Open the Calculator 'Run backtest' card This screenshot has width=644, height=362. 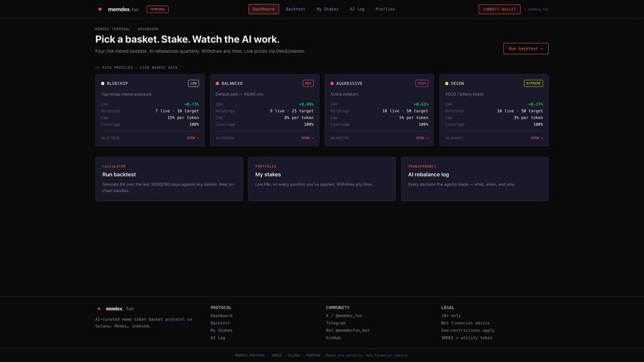(169, 179)
